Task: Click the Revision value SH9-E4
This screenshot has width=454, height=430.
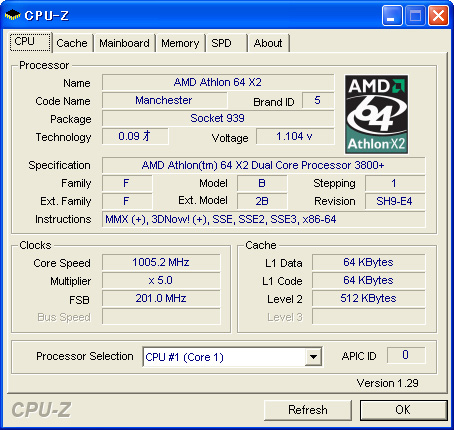Action: coord(395,201)
